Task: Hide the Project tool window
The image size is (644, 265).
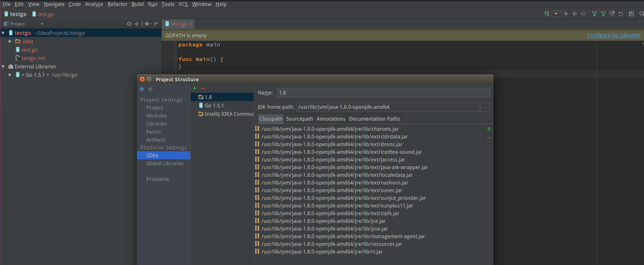Action: tap(157, 24)
